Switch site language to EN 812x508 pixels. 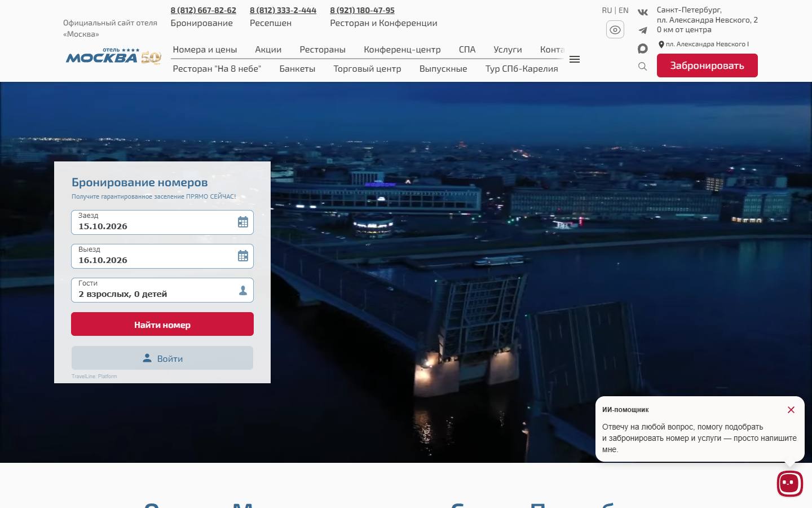(x=623, y=10)
